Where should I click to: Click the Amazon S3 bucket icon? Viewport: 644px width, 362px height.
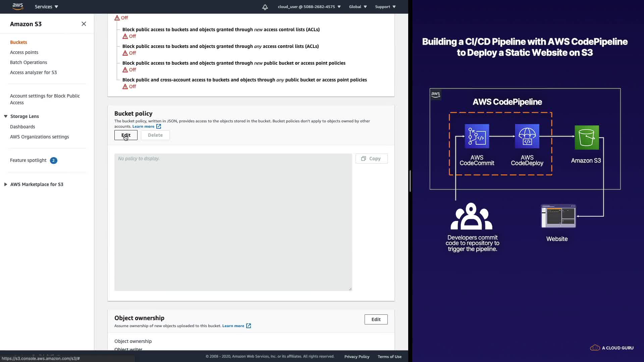587,137
